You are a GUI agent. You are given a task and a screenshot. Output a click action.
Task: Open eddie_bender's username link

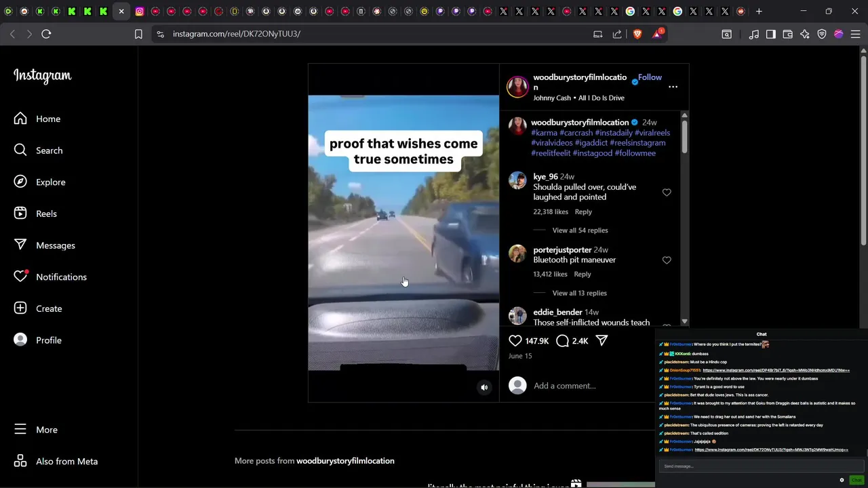tap(557, 312)
